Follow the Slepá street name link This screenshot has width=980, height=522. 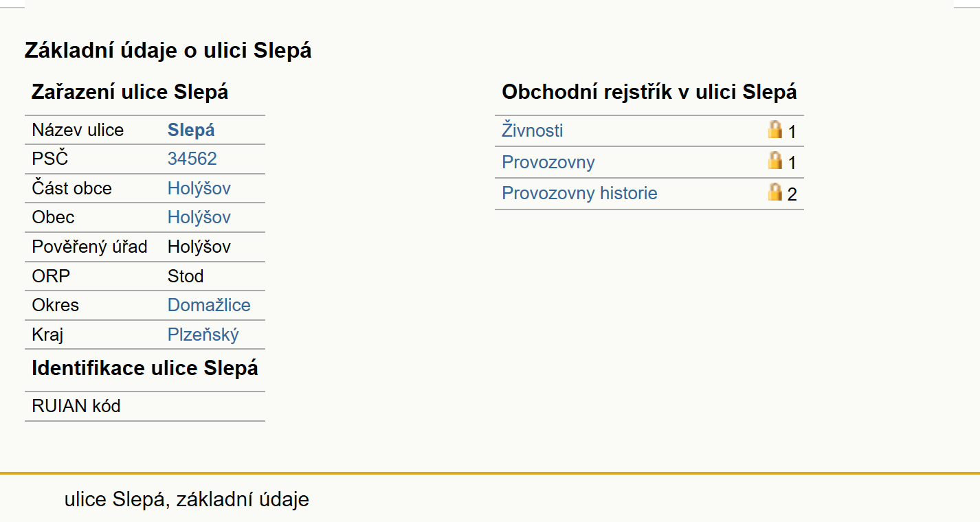click(x=191, y=130)
